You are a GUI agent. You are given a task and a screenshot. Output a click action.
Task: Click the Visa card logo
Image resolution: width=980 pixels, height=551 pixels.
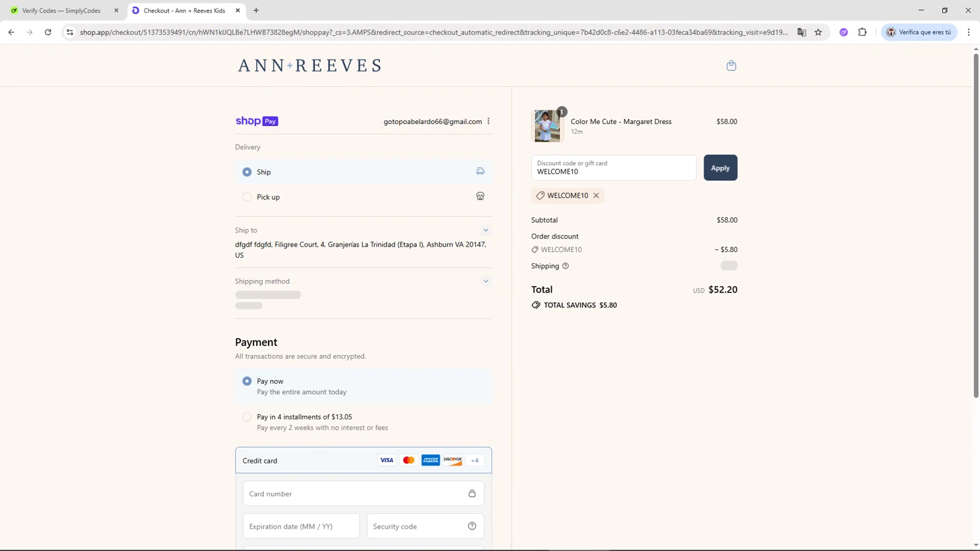click(x=387, y=460)
